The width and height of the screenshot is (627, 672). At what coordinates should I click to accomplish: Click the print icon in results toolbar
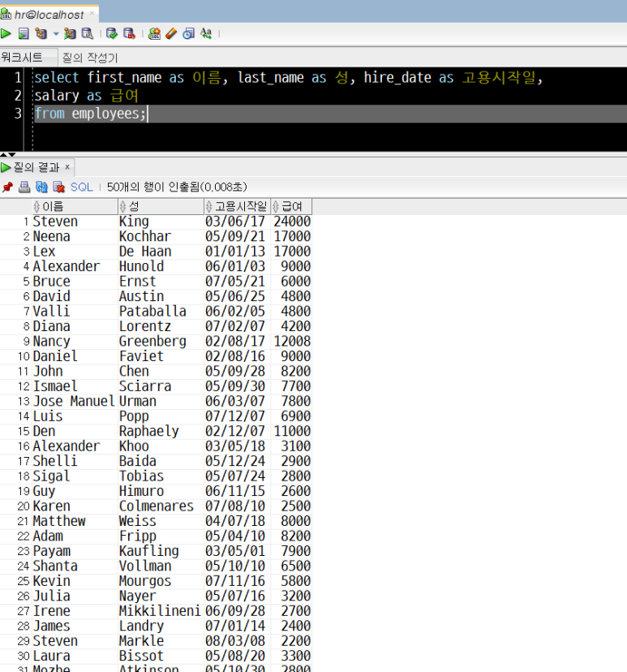point(24,187)
